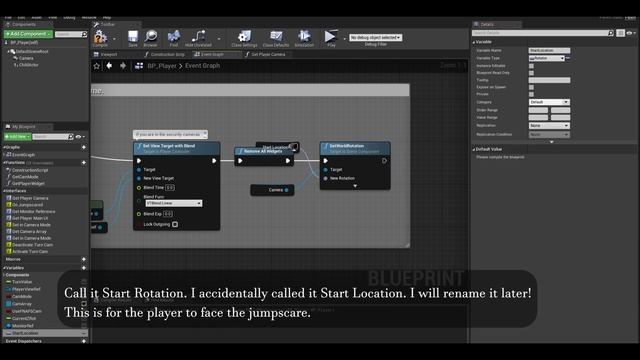Add a new macro with plus icon
This screenshot has height=360, width=640.
point(84,259)
